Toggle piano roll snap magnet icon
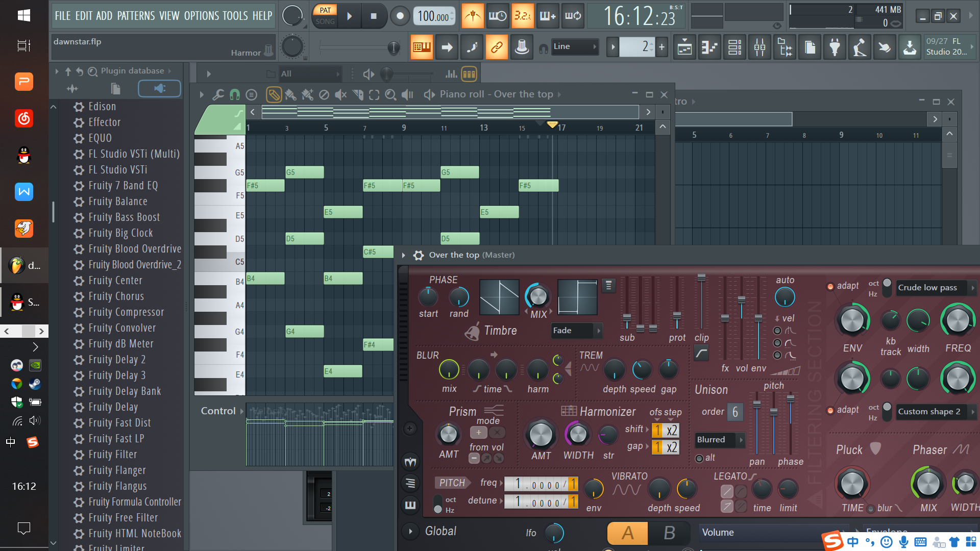The image size is (980, 551). tap(235, 94)
